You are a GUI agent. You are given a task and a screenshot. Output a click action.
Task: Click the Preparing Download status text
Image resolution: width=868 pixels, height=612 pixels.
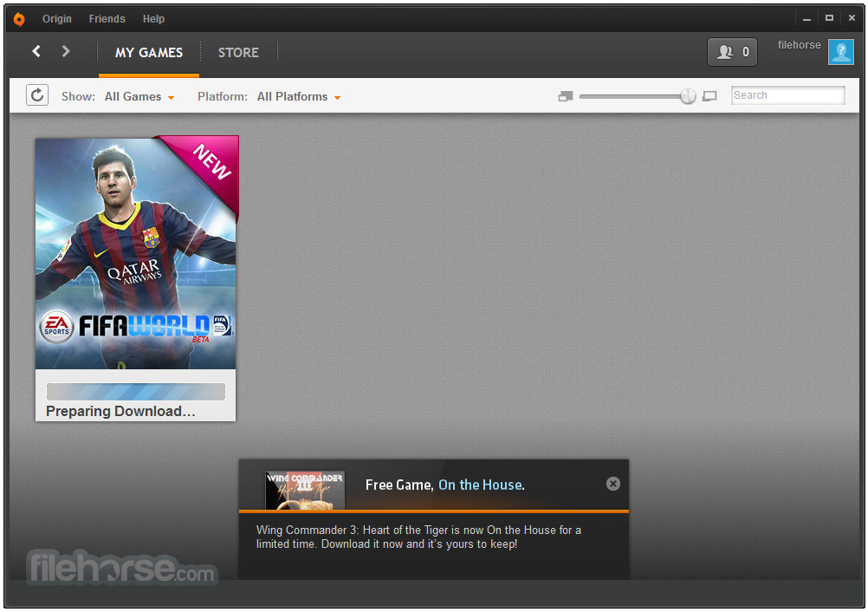coord(120,411)
